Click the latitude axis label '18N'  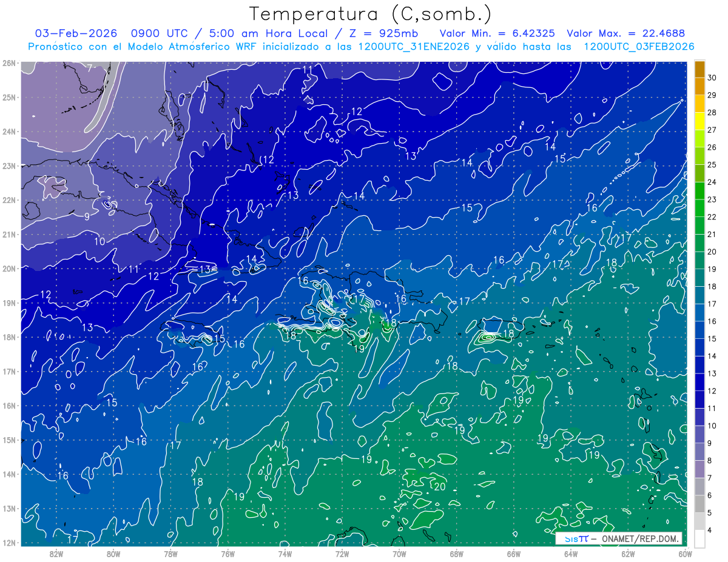8,337
